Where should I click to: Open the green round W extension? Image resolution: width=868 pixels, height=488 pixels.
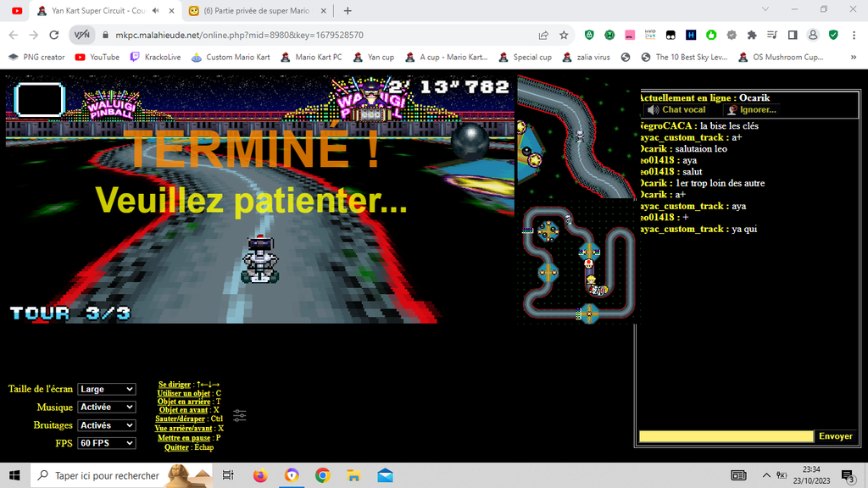[609, 35]
